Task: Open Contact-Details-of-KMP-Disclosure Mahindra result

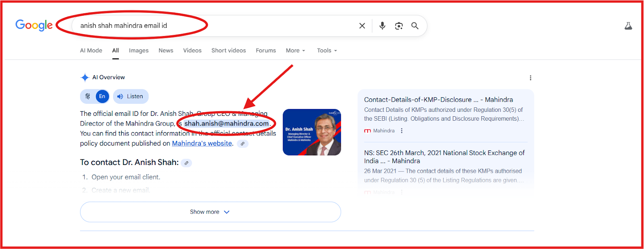Action: tap(439, 100)
